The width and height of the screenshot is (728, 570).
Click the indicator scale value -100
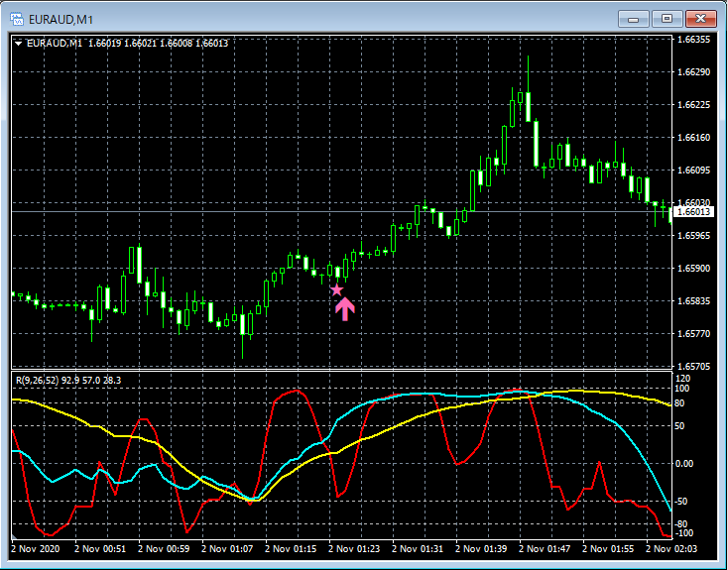[x=682, y=533]
